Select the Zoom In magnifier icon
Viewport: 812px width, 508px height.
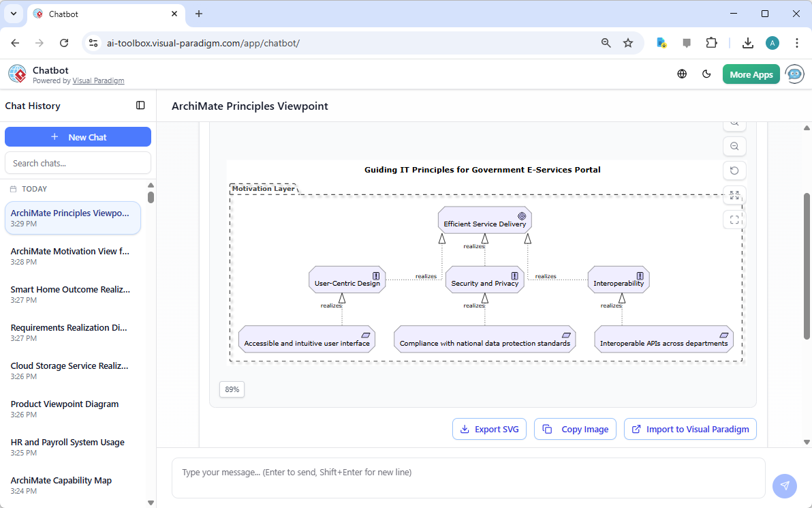(734, 121)
